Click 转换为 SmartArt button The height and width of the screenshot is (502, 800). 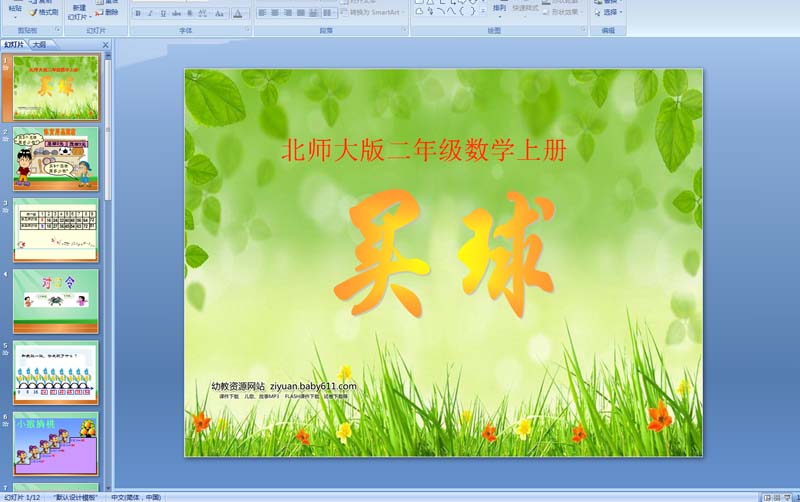(372, 12)
